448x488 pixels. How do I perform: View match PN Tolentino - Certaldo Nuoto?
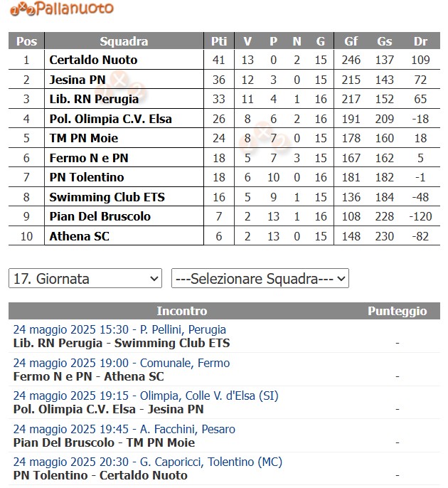click(x=100, y=475)
